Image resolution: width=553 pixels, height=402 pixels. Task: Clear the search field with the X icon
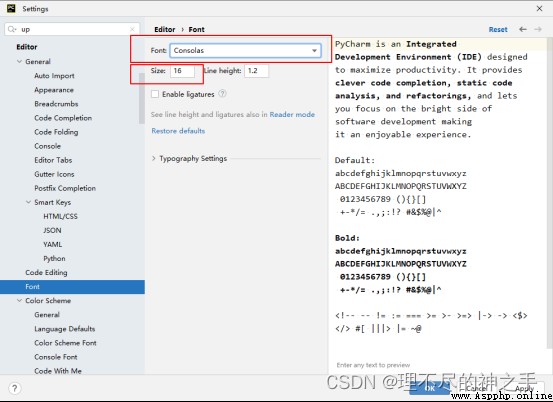click(x=132, y=29)
